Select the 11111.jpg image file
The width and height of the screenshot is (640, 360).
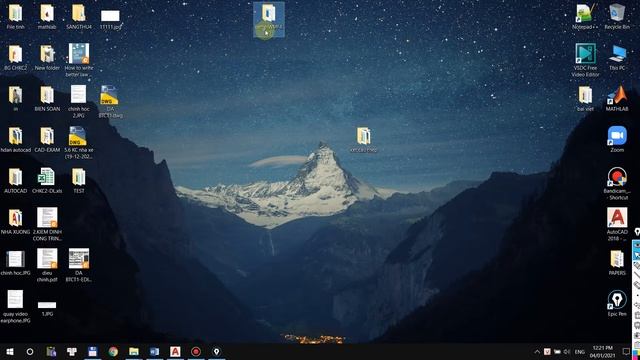(x=110, y=19)
